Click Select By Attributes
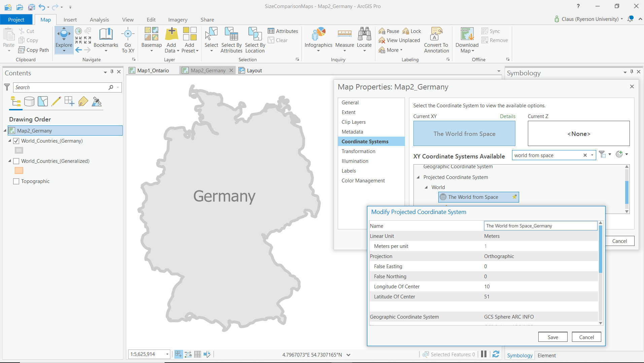 tap(231, 40)
